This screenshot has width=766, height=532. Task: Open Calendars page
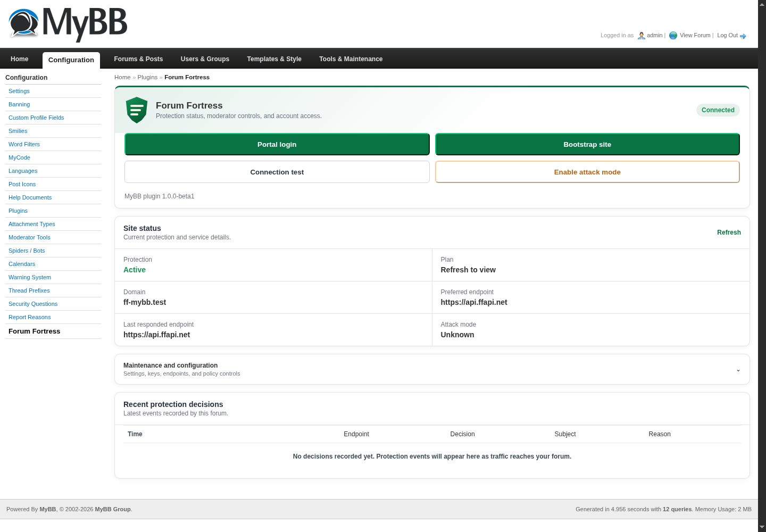[x=22, y=264]
